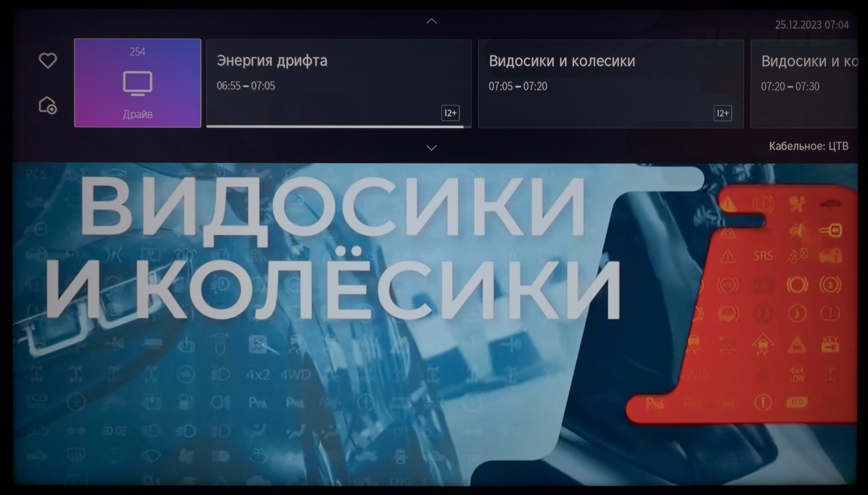The height and width of the screenshot is (495, 868).
Task: Click the current program progress bar
Action: (x=335, y=127)
